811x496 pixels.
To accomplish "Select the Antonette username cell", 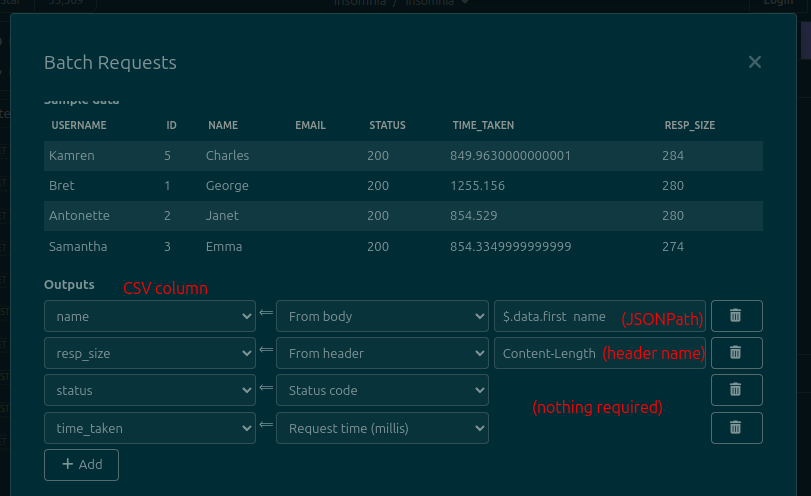I will [79, 216].
